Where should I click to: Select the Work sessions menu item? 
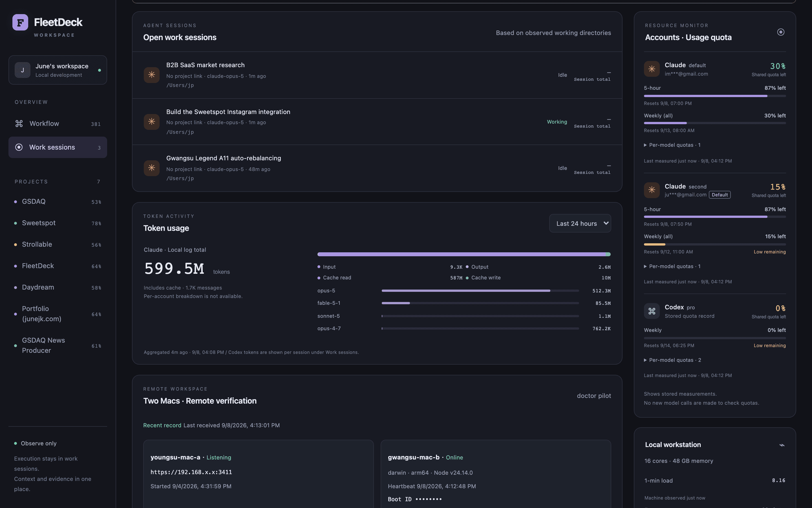pos(58,147)
